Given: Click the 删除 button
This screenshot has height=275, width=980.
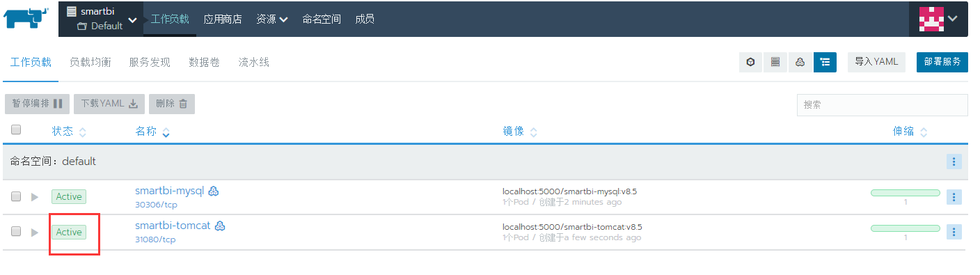Looking at the screenshot, I should pos(172,104).
